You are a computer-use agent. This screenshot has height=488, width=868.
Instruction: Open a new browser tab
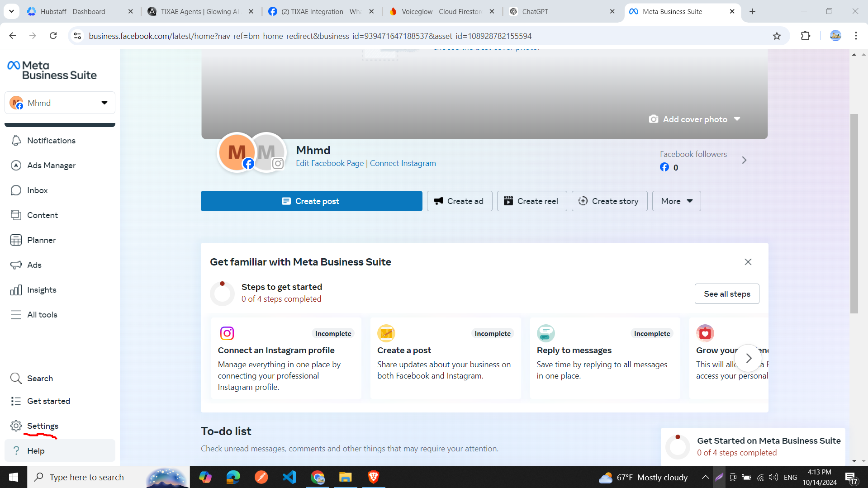click(x=752, y=11)
